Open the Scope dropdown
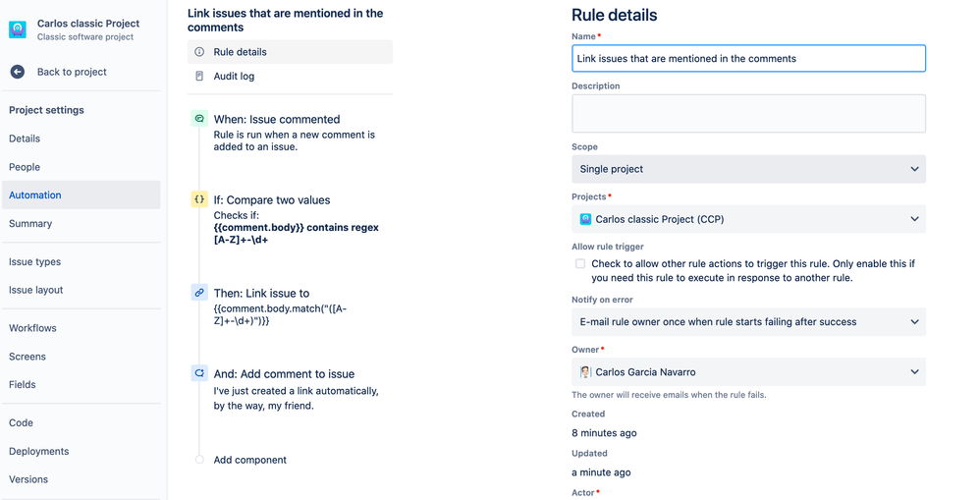This screenshot has width=980, height=500. click(x=748, y=169)
